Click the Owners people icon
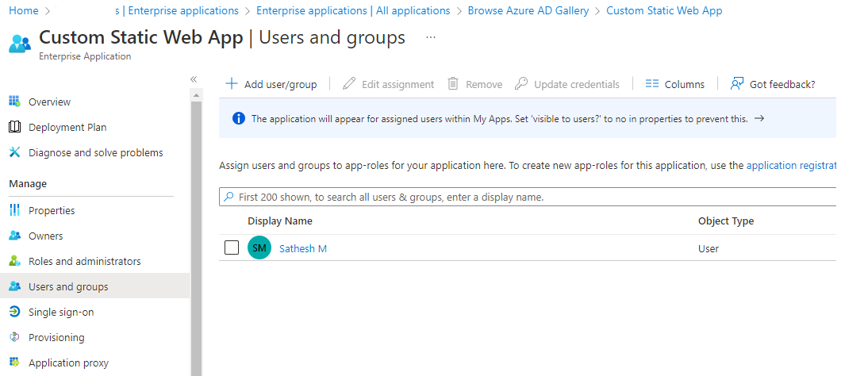The width and height of the screenshot is (868, 376). pyautogui.click(x=14, y=236)
